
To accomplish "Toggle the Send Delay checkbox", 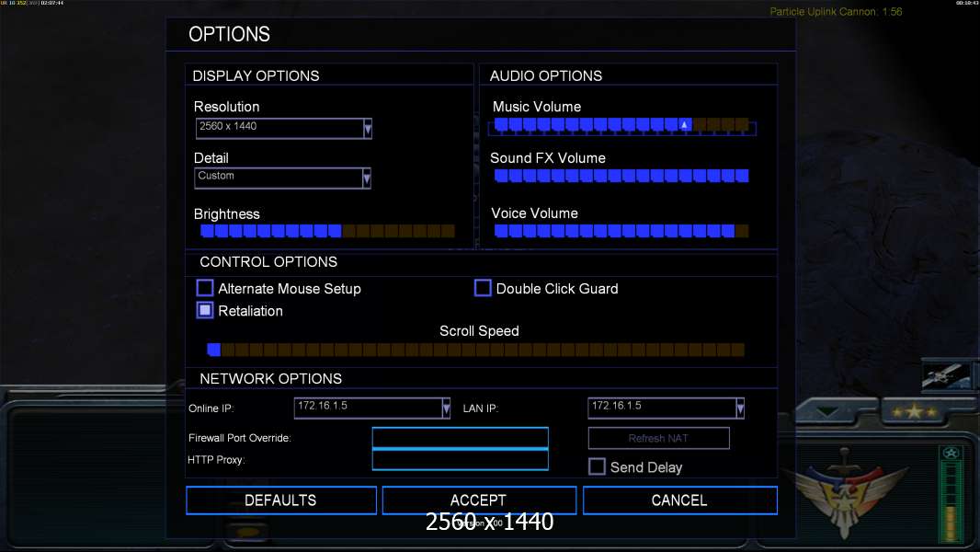I will [x=597, y=466].
